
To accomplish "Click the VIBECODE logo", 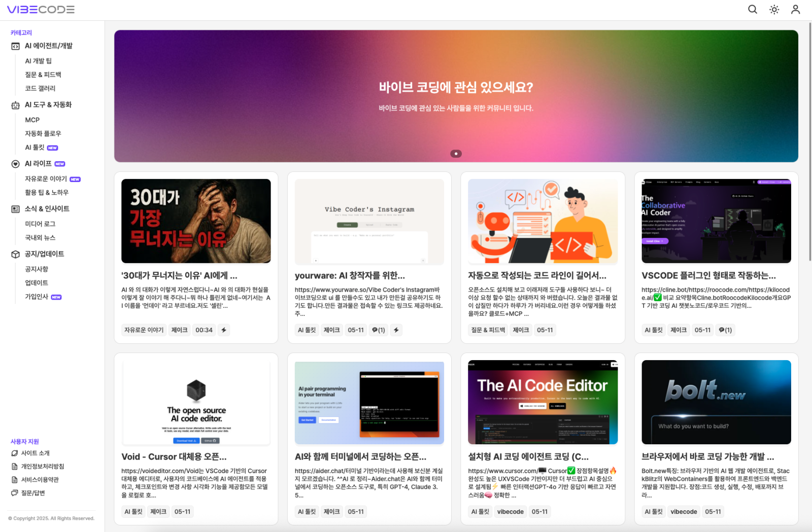I will tap(41, 9).
